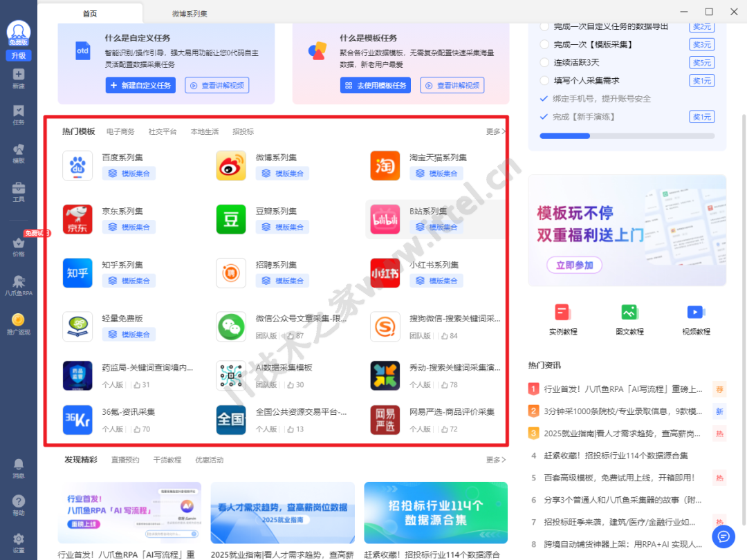Expand 更多 in the 热门模板 section

point(495,131)
